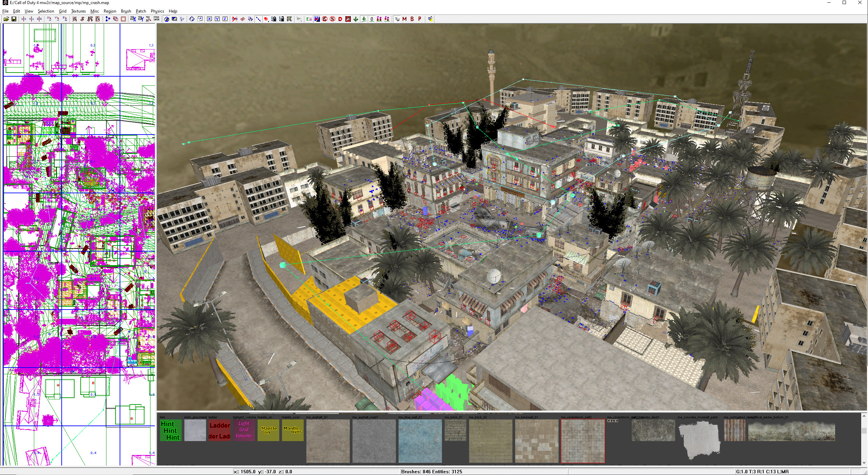The height and width of the screenshot is (475, 868).
Task: Click the texture browser scrollbar down arrow
Action: point(864,462)
